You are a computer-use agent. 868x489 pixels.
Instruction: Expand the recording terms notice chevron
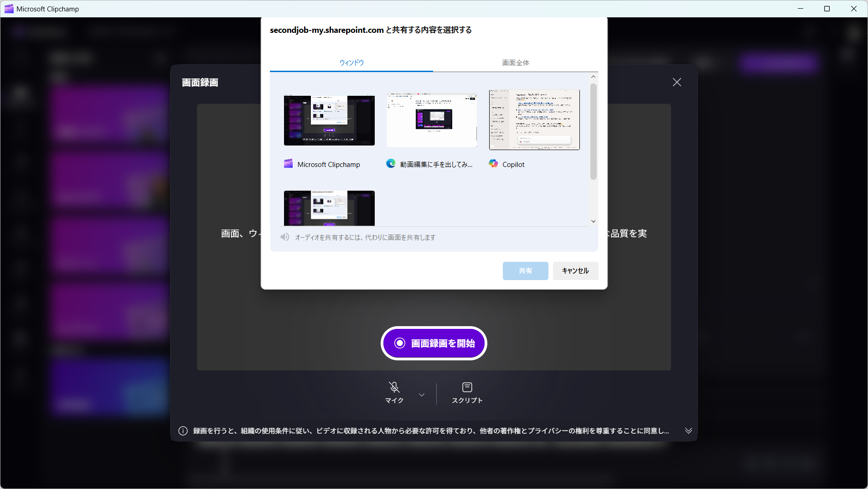688,431
